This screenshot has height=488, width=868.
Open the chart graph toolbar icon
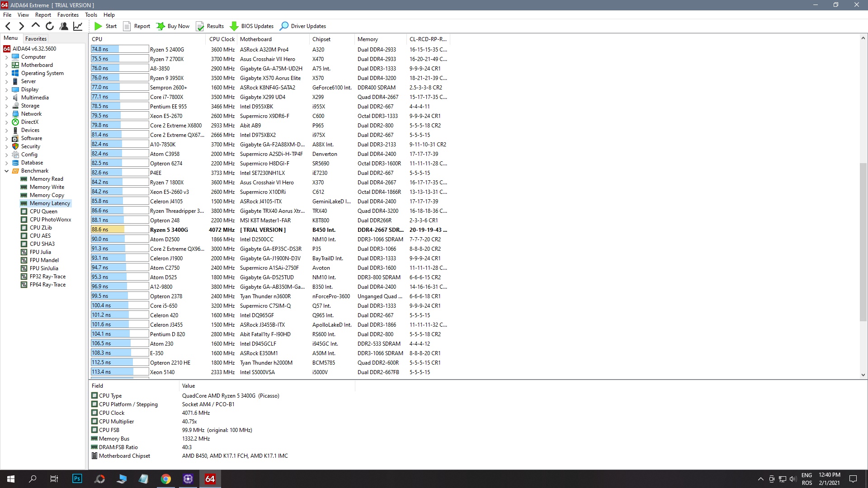point(78,26)
